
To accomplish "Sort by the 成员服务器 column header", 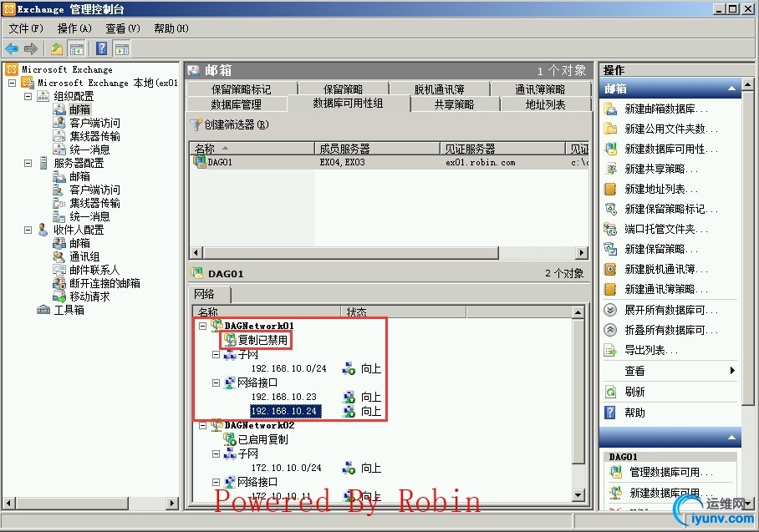I will click(377, 148).
